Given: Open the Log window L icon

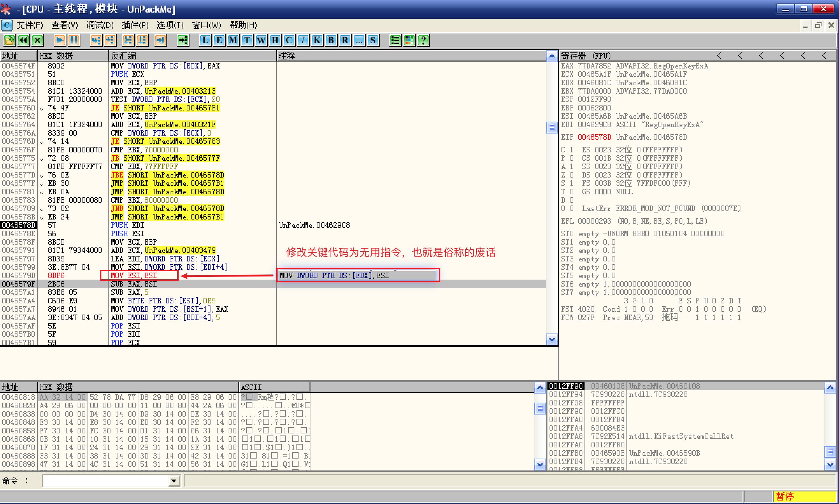Looking at the screenshot, I should (x=205, y=40).
